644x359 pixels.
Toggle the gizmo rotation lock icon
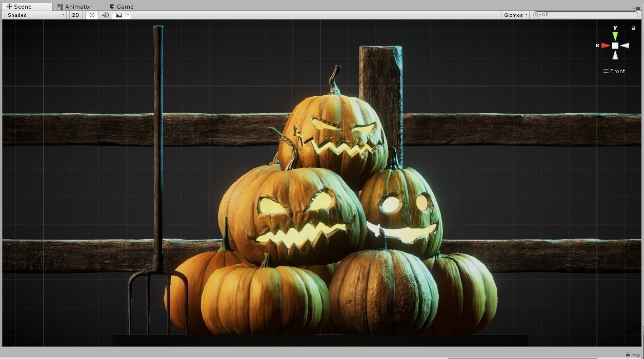point(633,28)
